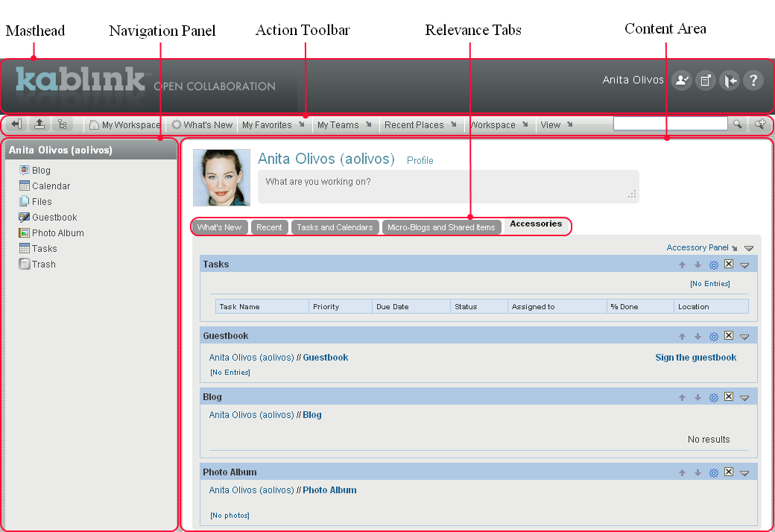775x532 pixels.
Task: Click the Due Date column header
Action: click(411, 306)
